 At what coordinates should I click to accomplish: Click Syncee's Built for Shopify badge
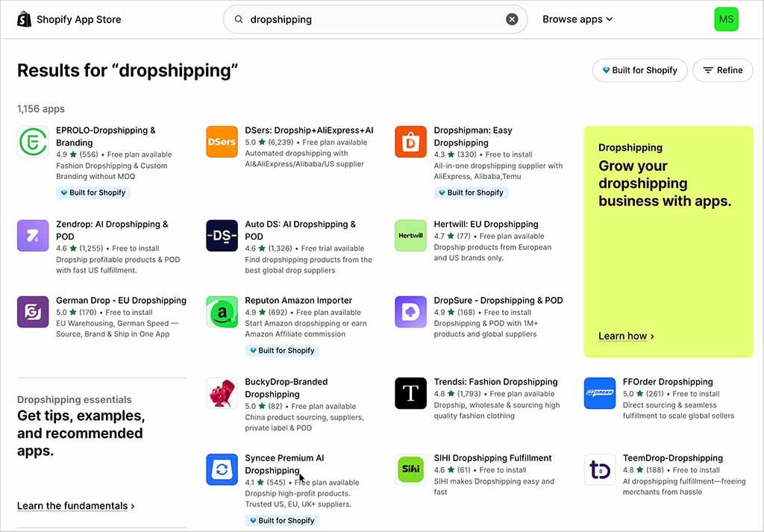[282, 520]
